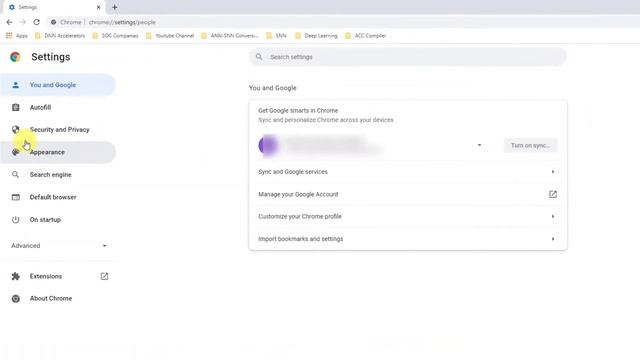Click the external link icon next to Extensions

104,276
